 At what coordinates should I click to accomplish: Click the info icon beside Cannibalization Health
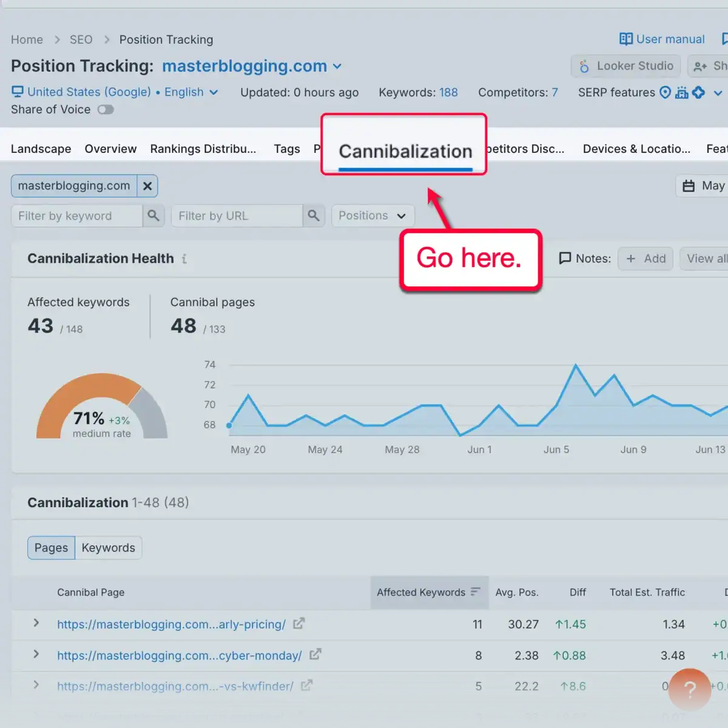click(183, 258)
